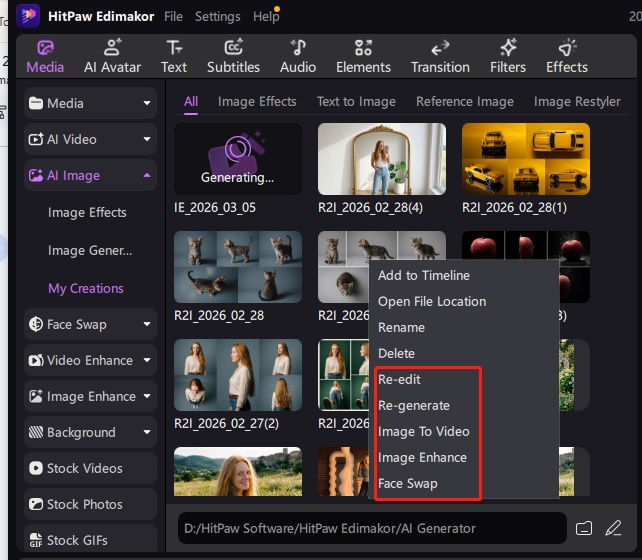Open the Filters panel

pos(508,56)
